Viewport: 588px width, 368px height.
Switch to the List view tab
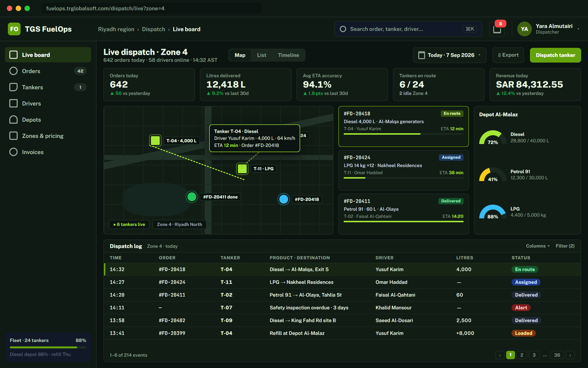261,55
